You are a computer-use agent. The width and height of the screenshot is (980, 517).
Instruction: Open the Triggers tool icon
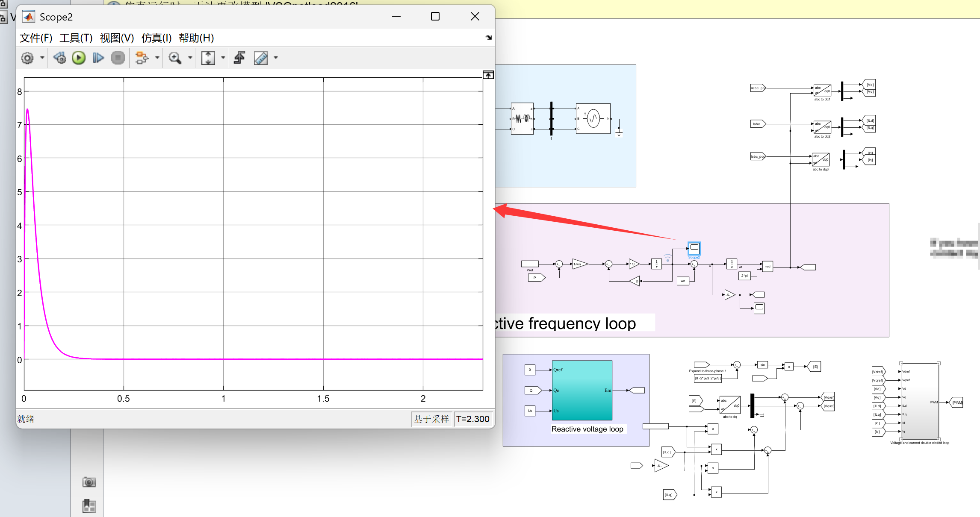239,58
